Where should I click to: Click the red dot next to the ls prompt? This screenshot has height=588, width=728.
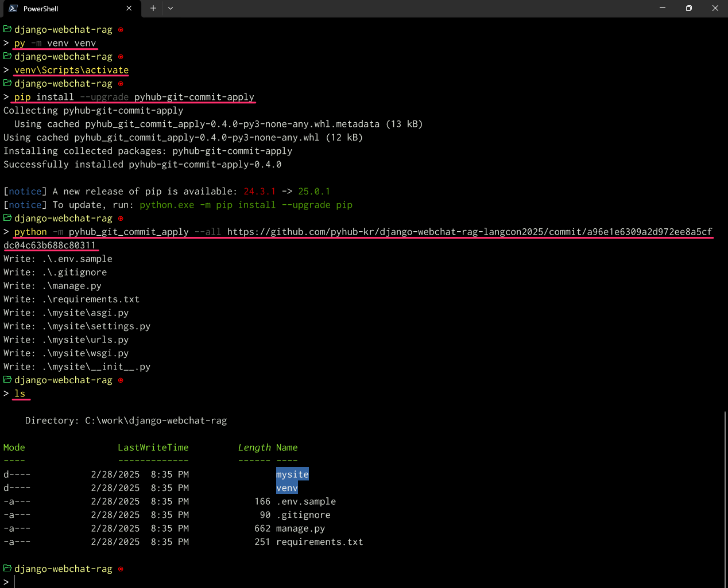click(119, 380)
